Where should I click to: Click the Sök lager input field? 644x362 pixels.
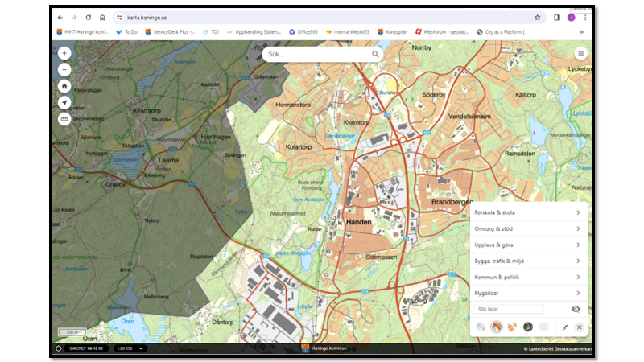tap(508, 309)
